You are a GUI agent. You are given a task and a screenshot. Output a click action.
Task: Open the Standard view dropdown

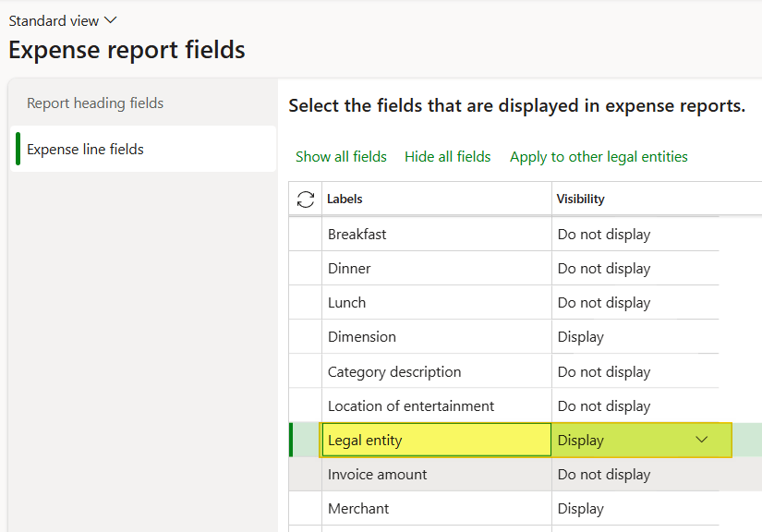coord(63,20)
